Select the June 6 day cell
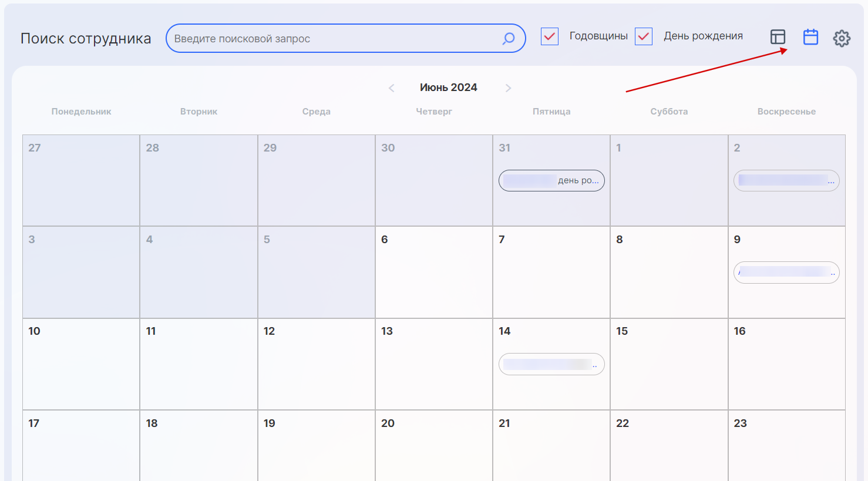Image resolution: width=868 pixels, height=481 pixels. coord(433,276)
